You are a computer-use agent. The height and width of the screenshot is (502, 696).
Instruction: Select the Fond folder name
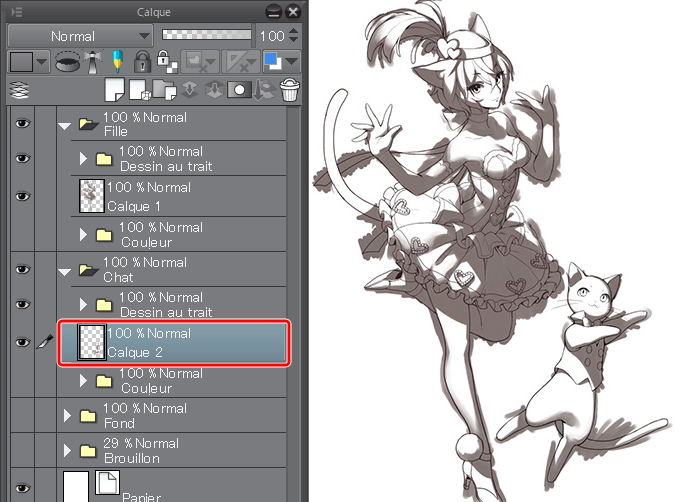pyautogui.click(x=119, y=423)
